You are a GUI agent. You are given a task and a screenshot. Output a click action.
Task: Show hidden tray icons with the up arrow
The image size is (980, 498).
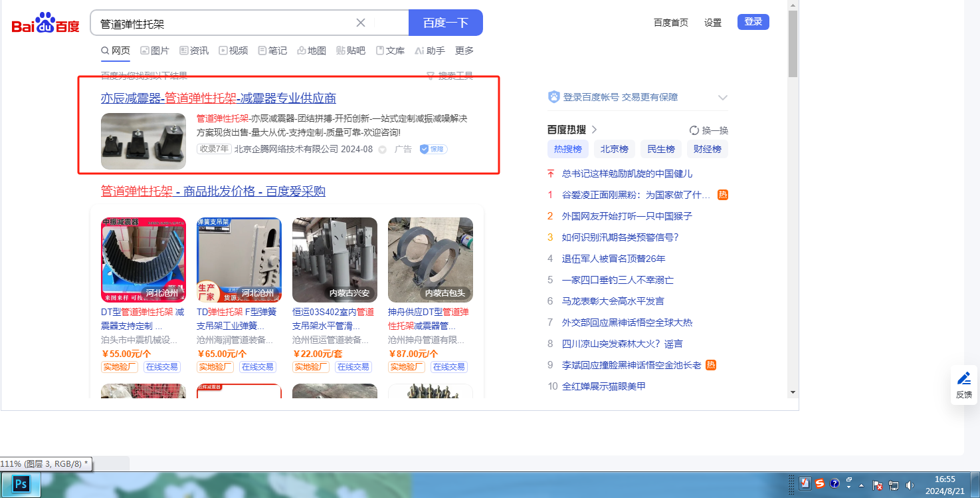pyautogui.click(x=862, y=484)
